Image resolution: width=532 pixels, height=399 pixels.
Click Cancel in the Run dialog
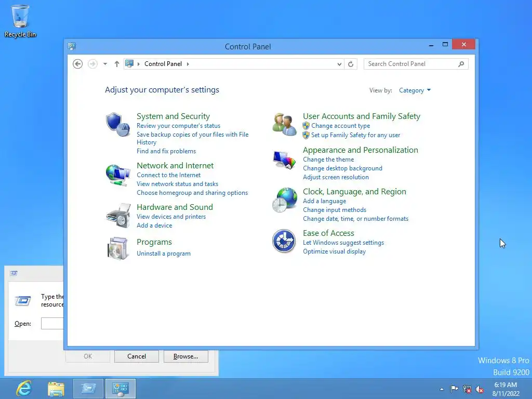(x=137, y=356)
